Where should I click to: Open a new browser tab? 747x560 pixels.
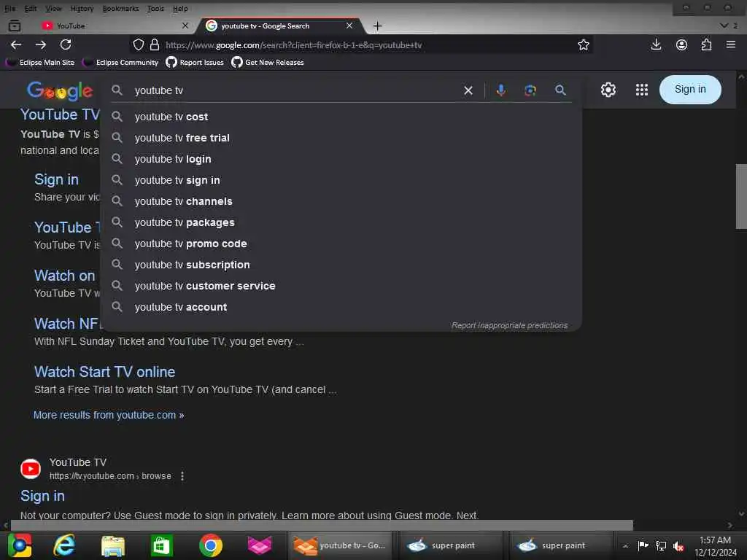coord(377,26)
